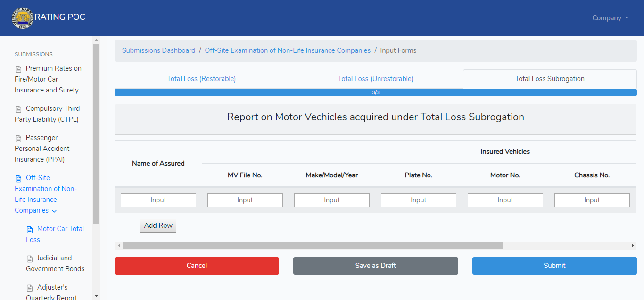Click the Compulsory Third Party Liability document icon

click(19, 109)
